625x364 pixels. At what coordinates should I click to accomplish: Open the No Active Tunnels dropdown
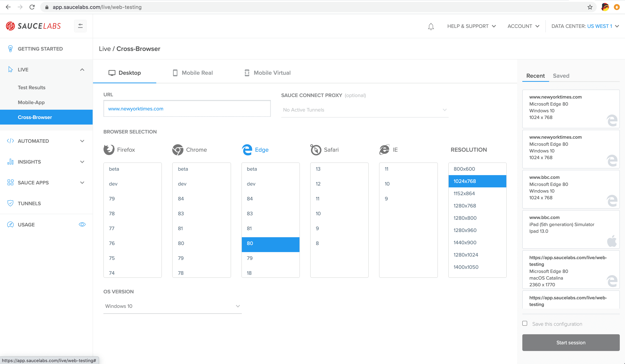pos(365,110)
